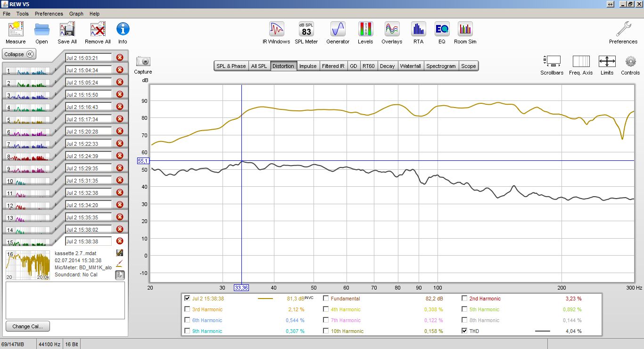
Task: Open the Room Sim tool
Action: click(x=465, y=29)
